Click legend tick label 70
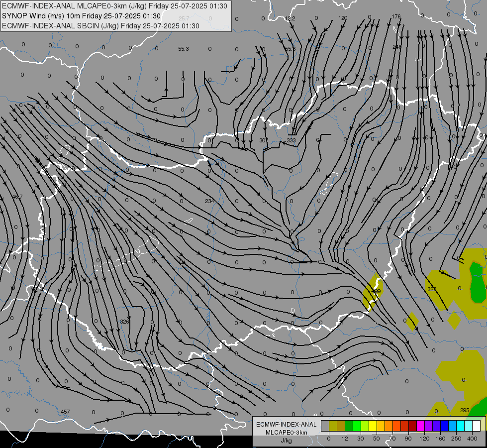The width and height of the screenshot is (487, 448). point(392,439)
